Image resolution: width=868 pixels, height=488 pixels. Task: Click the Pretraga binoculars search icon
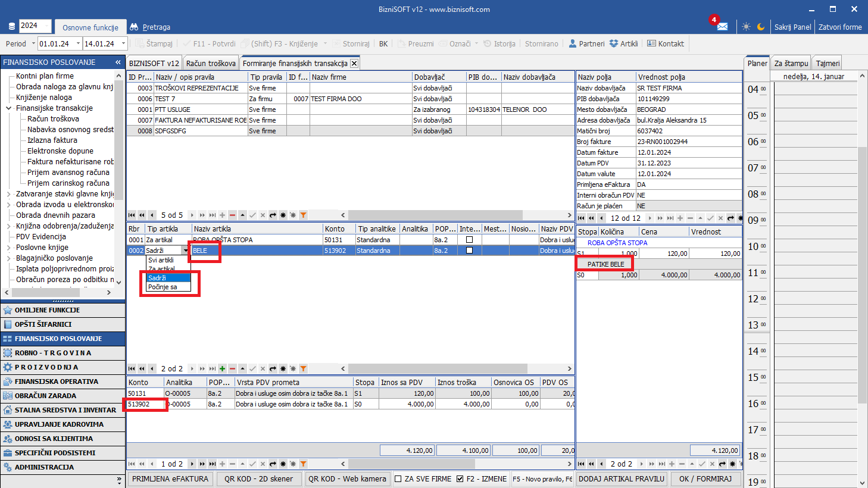(x=135, y=27)
